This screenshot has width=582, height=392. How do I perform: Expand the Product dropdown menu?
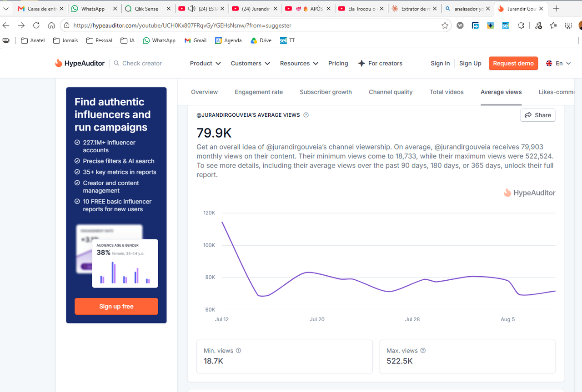(x=206, y=63)
